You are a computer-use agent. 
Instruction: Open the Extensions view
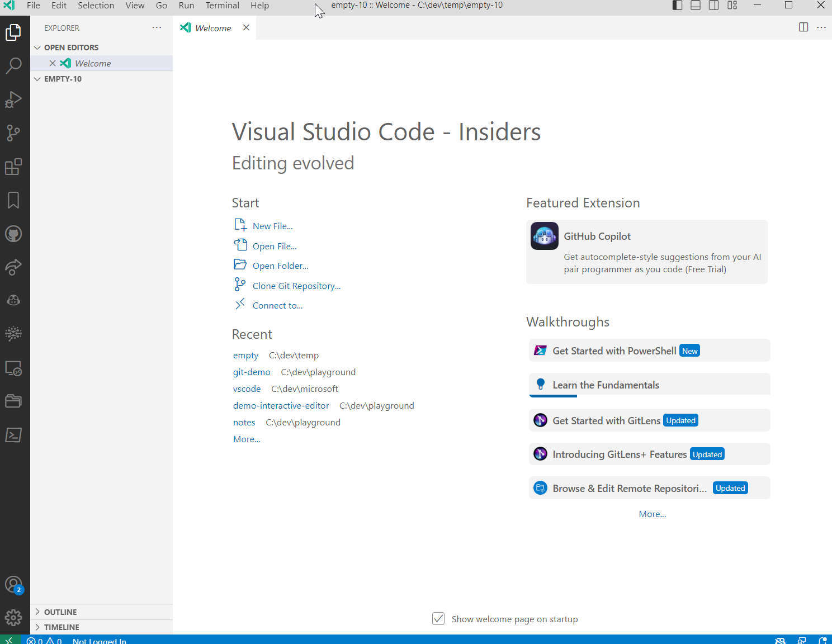(13, 167)
